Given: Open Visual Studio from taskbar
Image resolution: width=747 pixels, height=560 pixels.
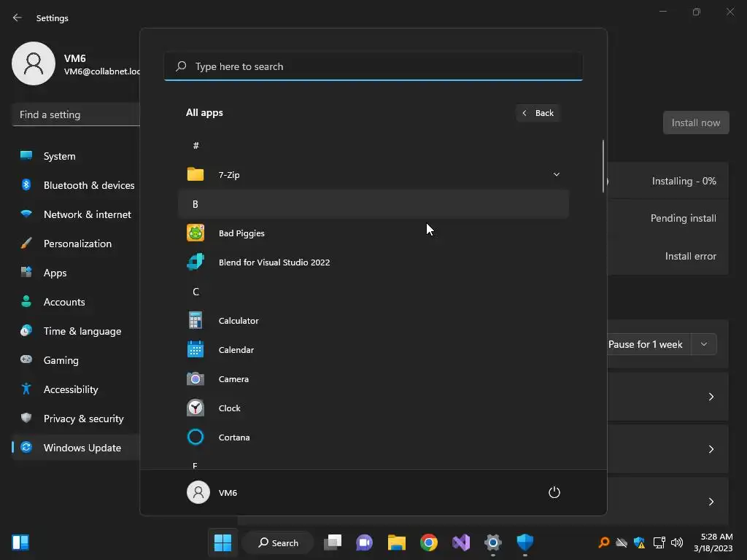Looking at the screenshot, I should pyautogui.click(x=461, y=542).
